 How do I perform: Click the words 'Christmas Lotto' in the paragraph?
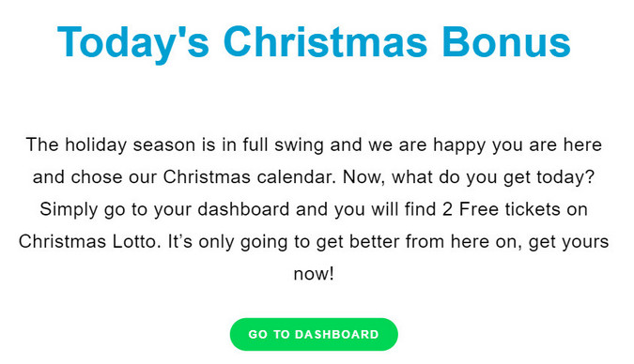pos(90,242)
